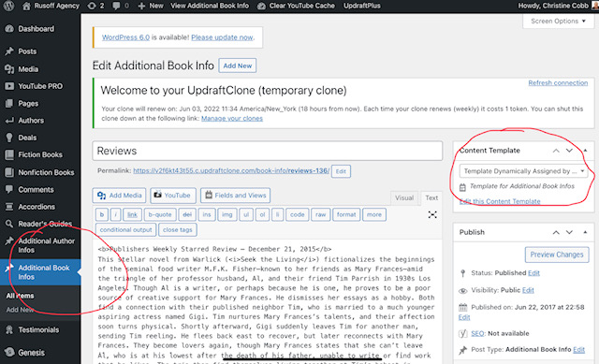Click Edit this Content Template link
This screenshot has width=599, height=364.
(x=500, y=201)
